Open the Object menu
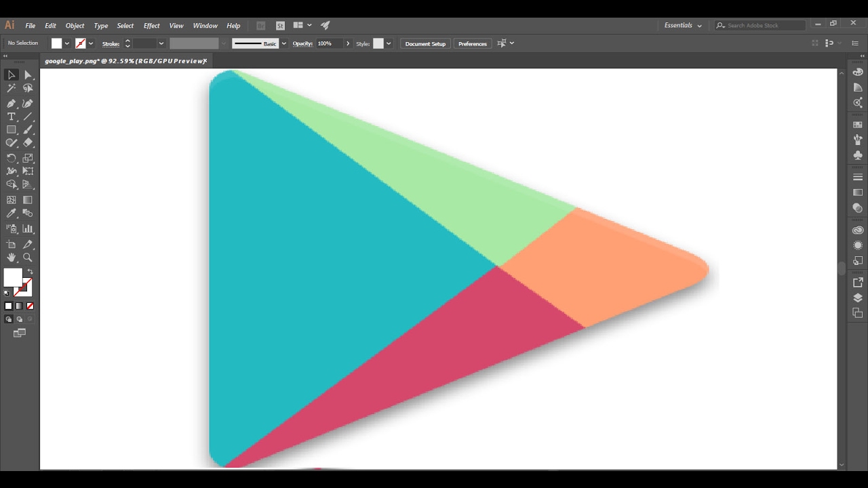Viewport: 868px width, 488px height. pos(75,26)
